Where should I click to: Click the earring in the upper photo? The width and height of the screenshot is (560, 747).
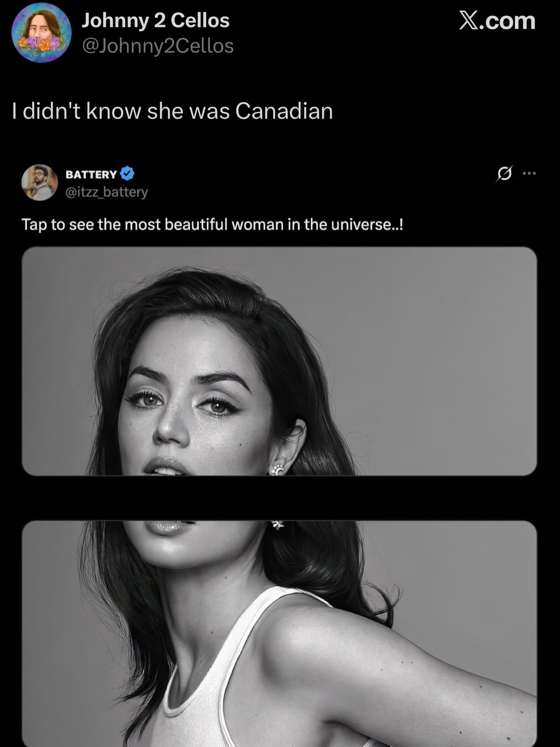pyautogui.click(x=277, y=470)
